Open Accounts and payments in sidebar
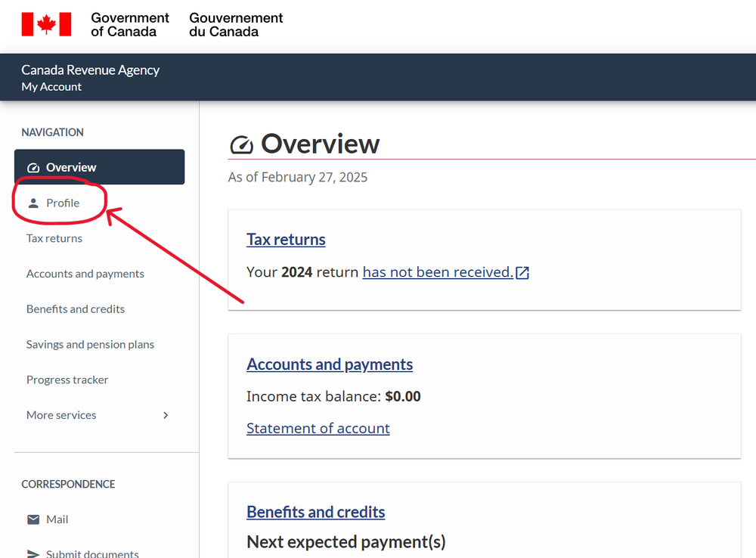756x558 pixels. click(85, 274)
